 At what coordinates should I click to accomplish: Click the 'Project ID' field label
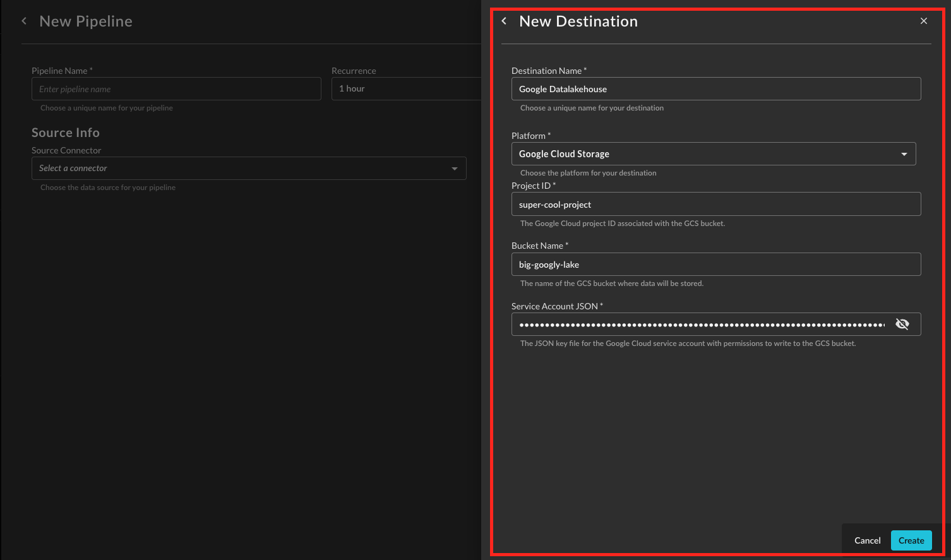534,186
